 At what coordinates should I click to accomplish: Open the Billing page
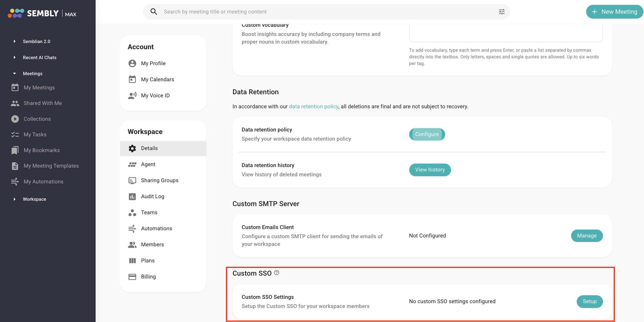(163, 277)
